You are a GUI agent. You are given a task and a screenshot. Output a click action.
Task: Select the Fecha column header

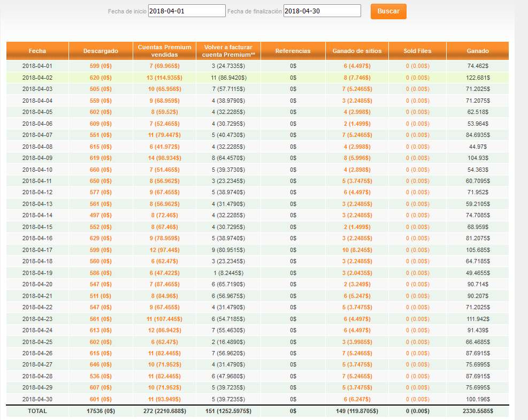pos(37,51)
